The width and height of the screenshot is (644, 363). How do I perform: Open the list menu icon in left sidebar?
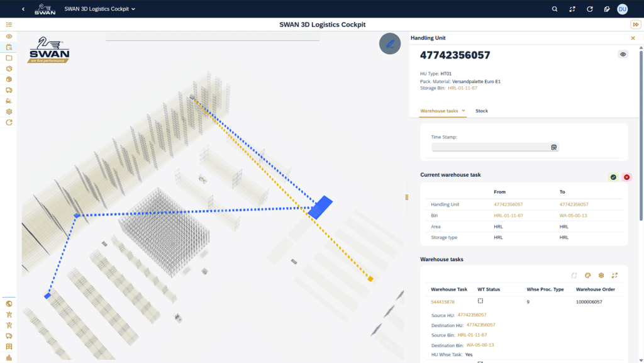[x=9, y=25]
